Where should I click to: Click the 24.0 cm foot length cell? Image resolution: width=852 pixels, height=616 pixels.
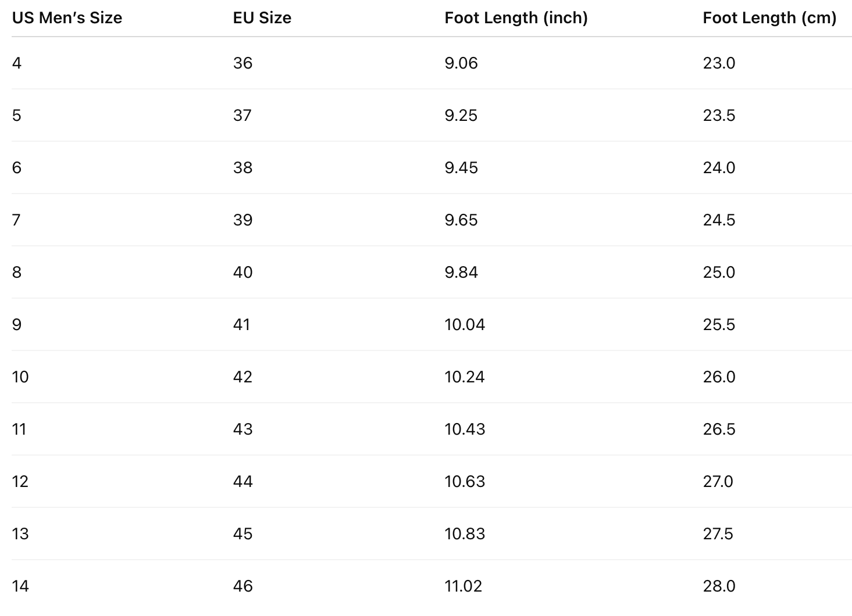point(719,167)
